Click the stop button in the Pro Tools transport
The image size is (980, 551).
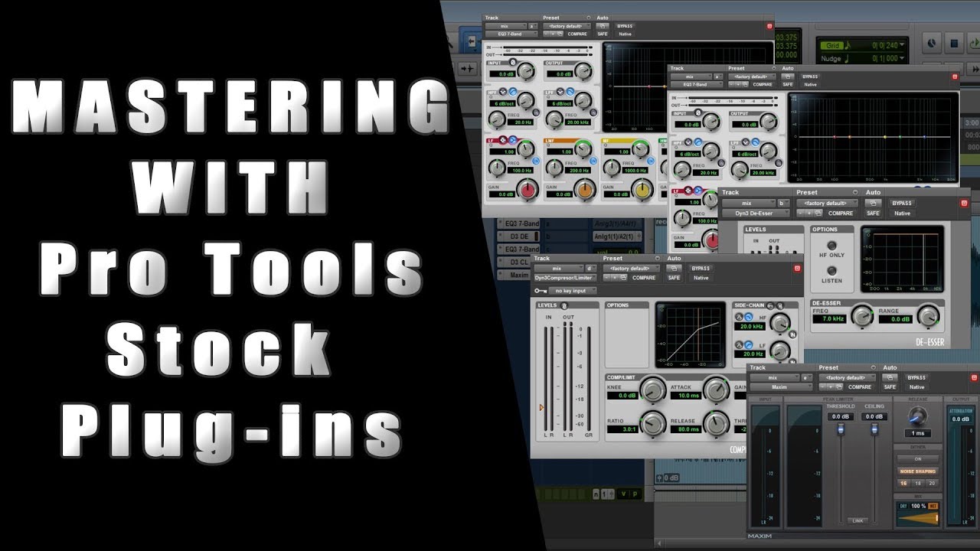[955, 43]
